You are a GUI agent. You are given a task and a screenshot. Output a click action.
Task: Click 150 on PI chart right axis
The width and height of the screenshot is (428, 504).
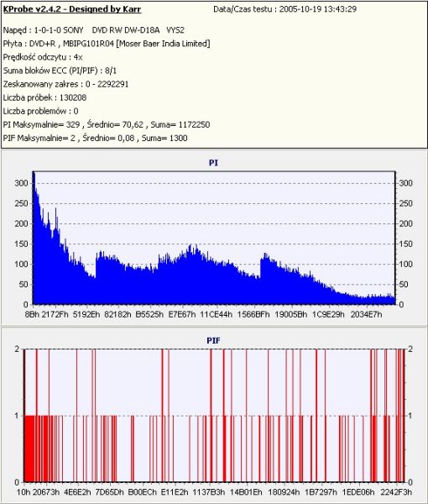405,244
